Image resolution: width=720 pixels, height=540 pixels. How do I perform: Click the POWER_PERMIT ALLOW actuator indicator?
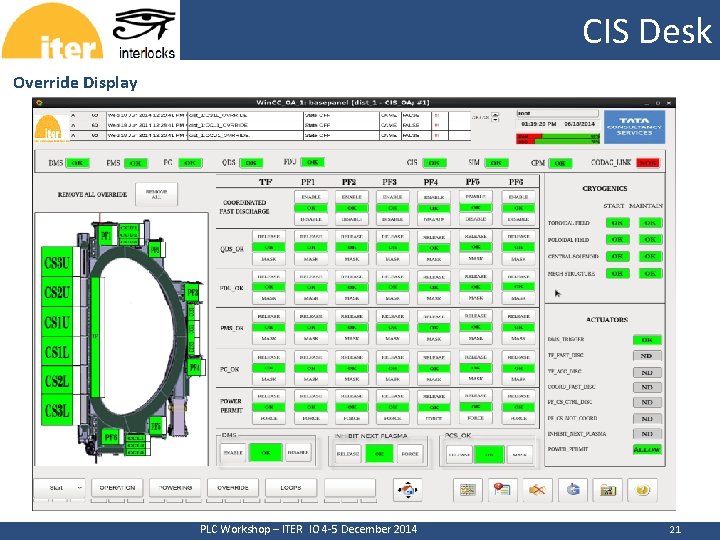[x=647, y=450]
